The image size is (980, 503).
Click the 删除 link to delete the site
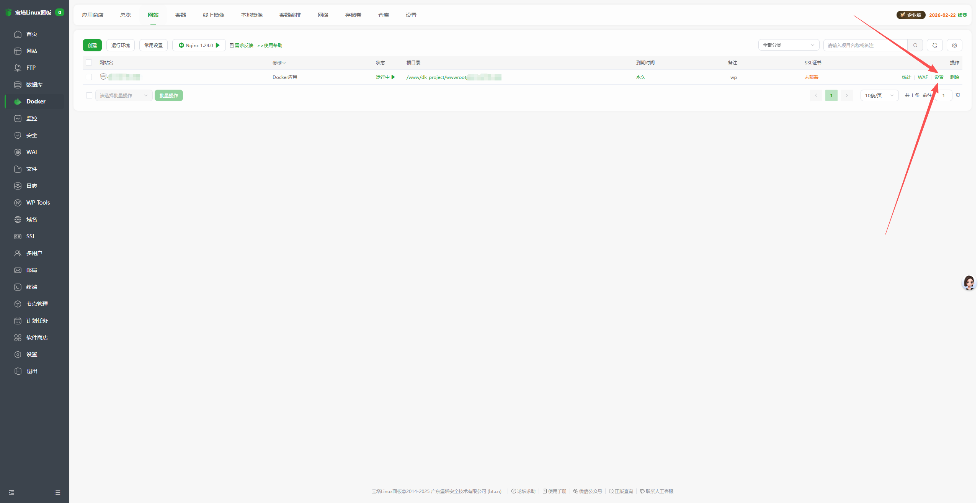coord(954,77)
